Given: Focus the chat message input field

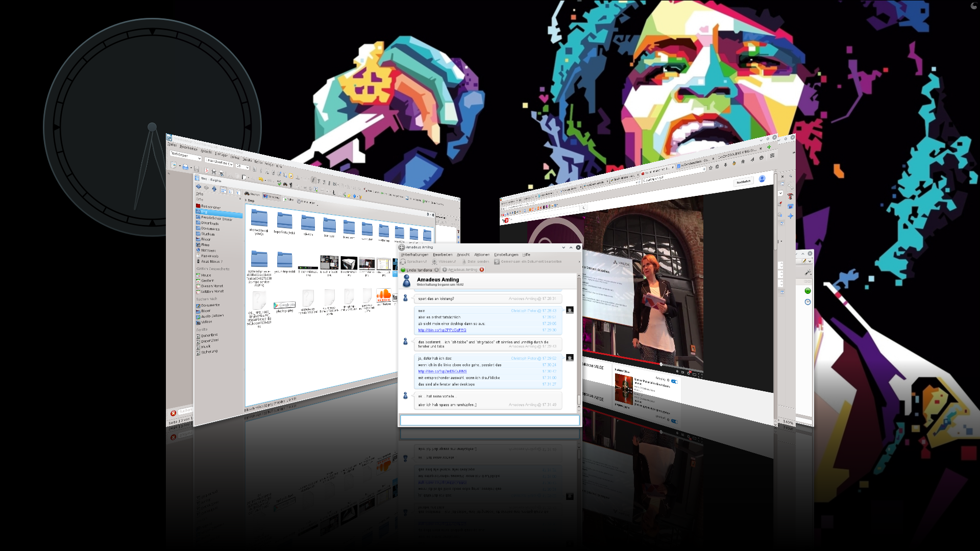Looking at the screenshot, I should (489, 420).
